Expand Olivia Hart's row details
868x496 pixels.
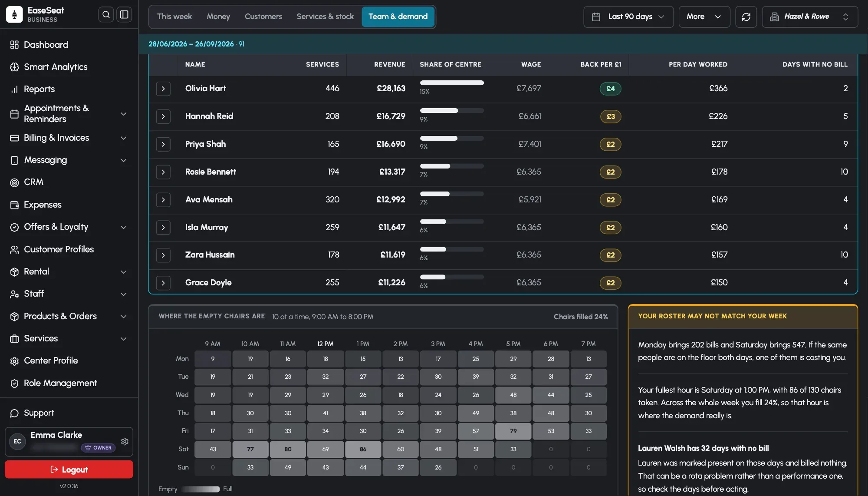pos(163,89)
